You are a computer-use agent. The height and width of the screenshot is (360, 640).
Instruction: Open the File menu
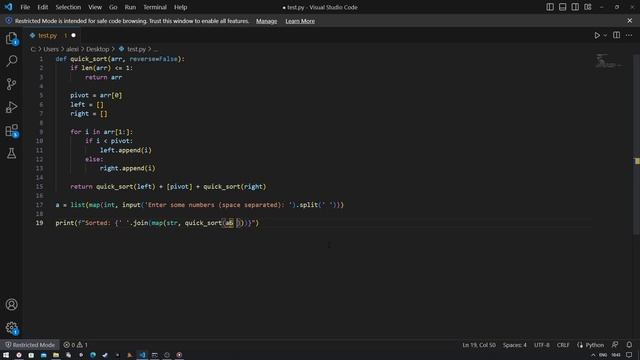click(25, 7)
